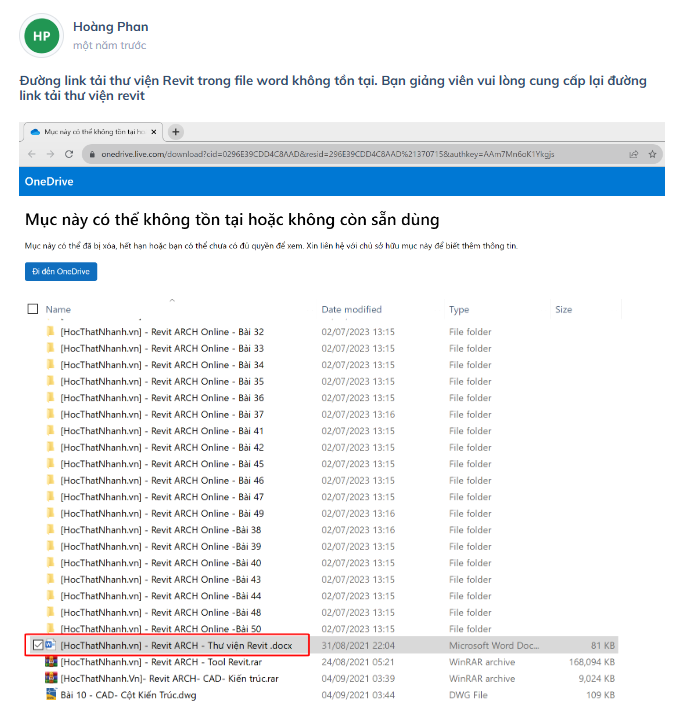Click folder icon of Bài 46
The image size is (682, 709).
coord(51,480)
